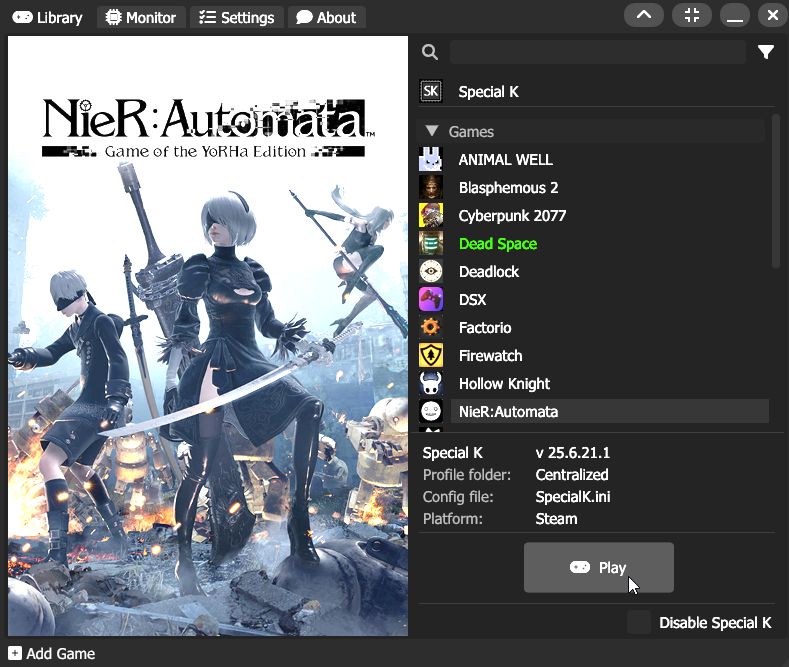Click the Cyberpunk 2077 icon
789x667 pixels.
tap(431, 215)
